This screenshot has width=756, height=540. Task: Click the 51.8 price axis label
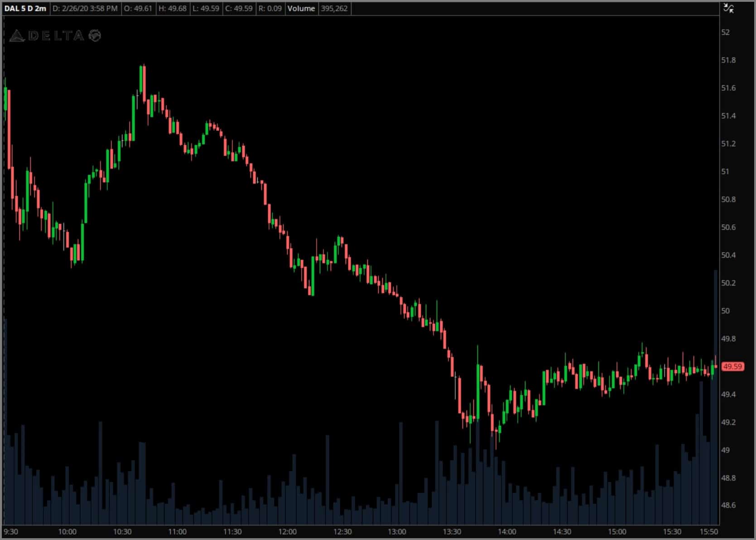728,60
